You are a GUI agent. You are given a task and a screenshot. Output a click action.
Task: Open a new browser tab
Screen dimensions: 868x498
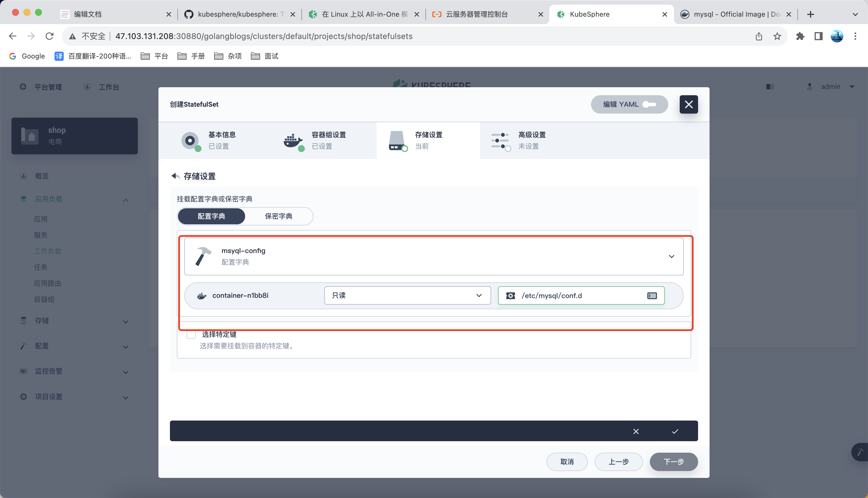[x=810, y=14]
